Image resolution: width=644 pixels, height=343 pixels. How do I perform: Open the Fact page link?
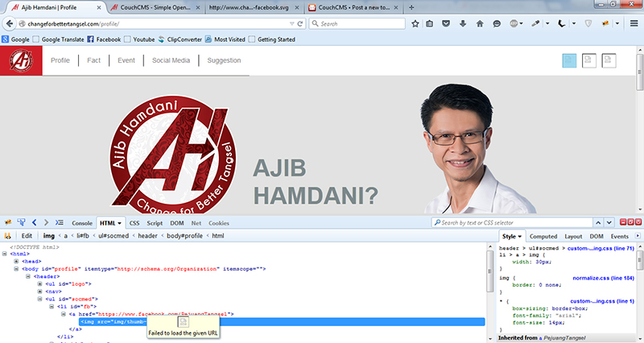(x=93, y=60)
